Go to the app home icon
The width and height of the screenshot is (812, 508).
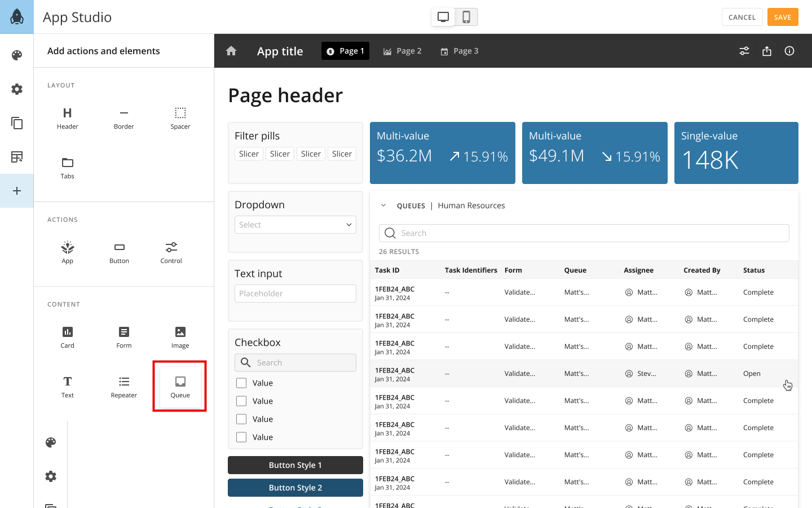pyautogui.click(x=231, y=51)
